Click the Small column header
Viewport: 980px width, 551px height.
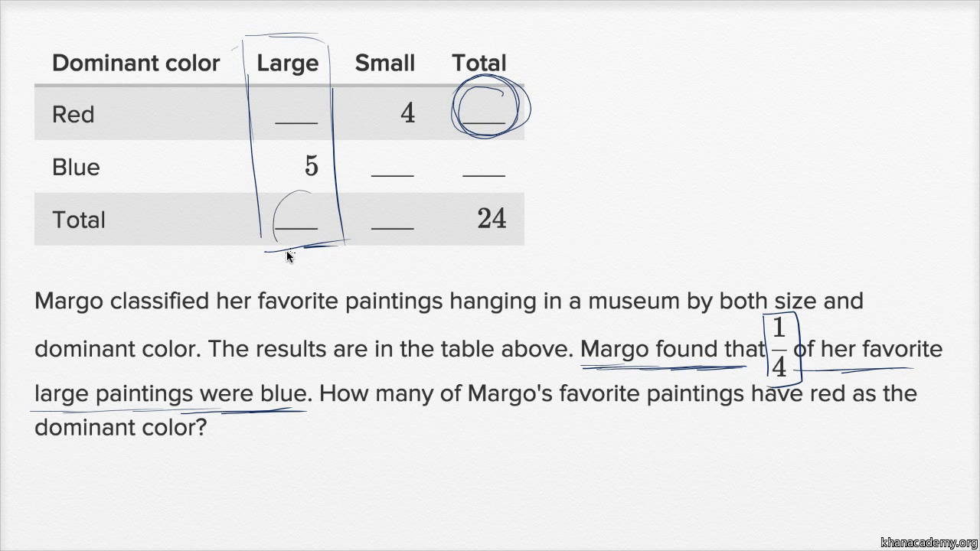[x=385, y=63]
